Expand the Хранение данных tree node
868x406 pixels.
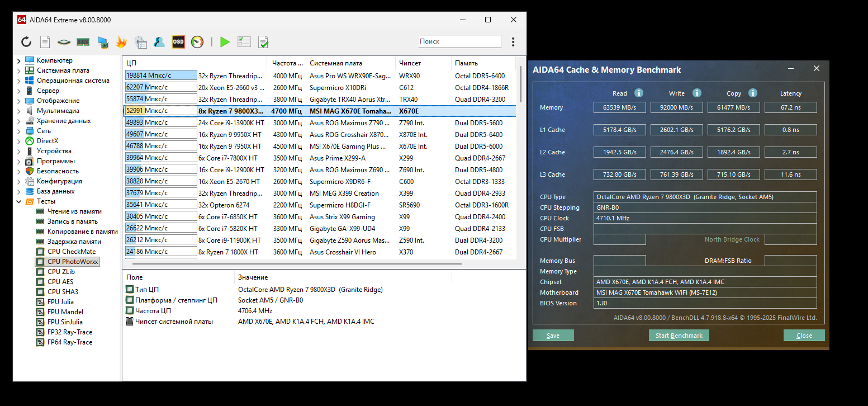19,121
